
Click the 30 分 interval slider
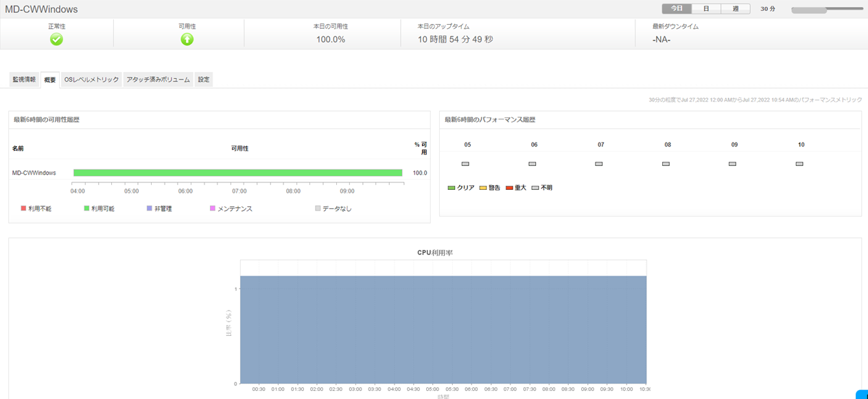click(x=826, y=10)
